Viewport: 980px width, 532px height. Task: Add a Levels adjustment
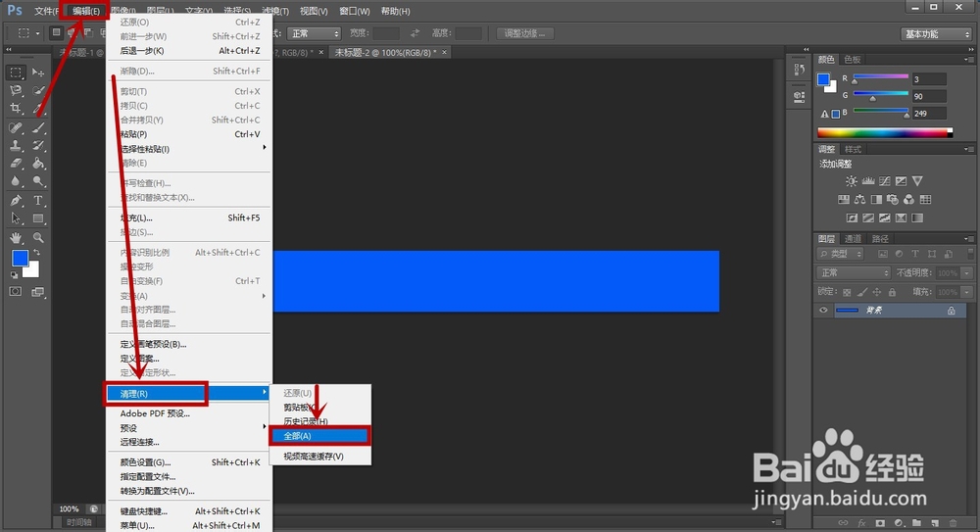pos(868,181)
